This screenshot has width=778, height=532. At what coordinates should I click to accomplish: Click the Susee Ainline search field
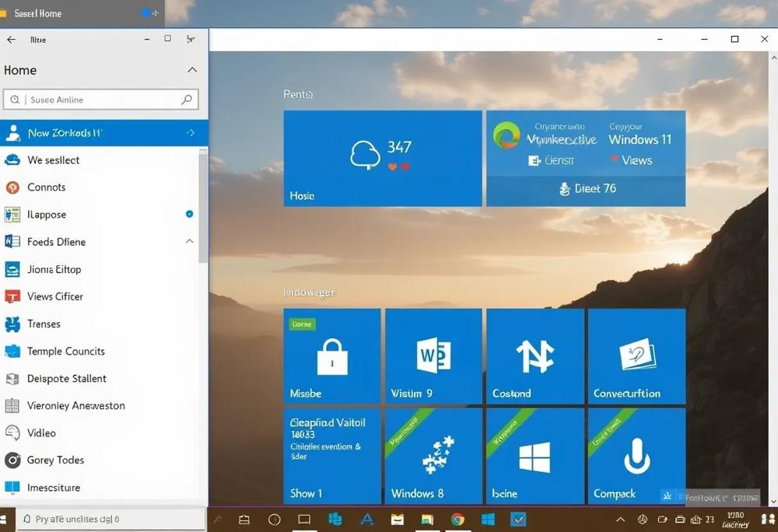[x=100, y=100]
